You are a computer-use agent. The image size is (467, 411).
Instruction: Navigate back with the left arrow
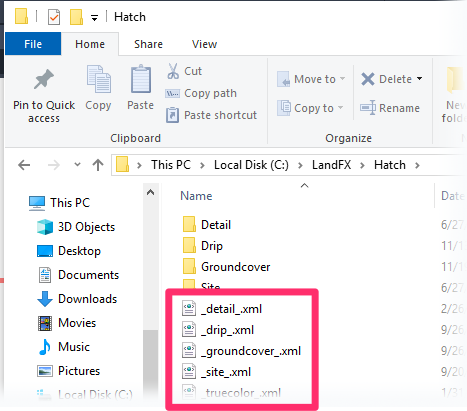[x=24, y=165]
